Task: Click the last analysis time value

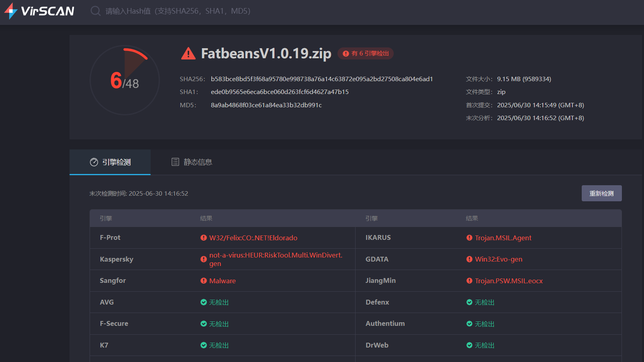Action: click(540, 118)
